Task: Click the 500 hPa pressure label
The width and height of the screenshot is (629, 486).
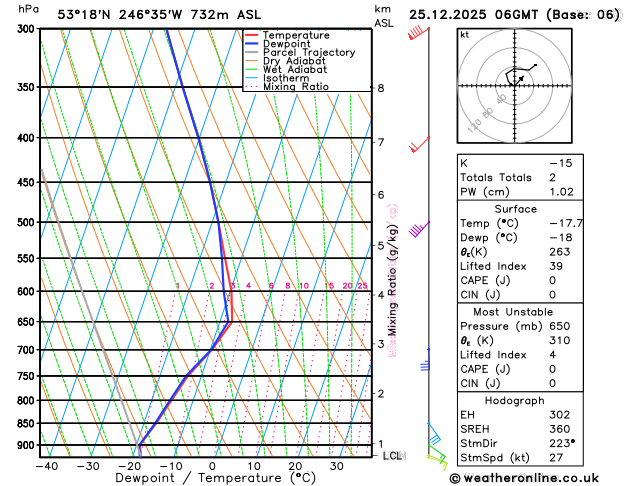Action: pos(26,223)
